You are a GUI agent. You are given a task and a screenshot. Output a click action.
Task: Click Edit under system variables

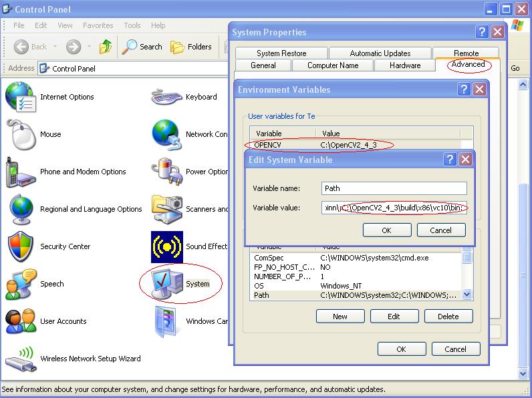click(x=394, y=317)
